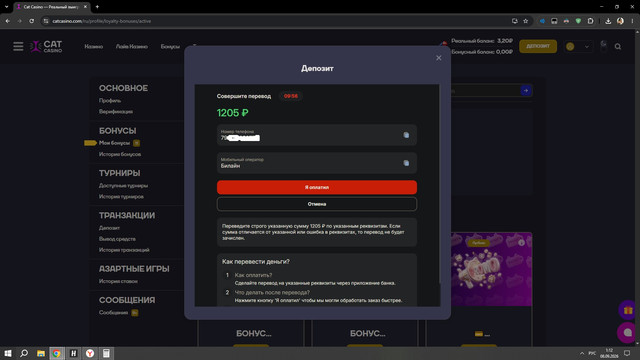The image size is (640, 360).
Task: Click the address bar URL
Action: [x=102, y=21]
